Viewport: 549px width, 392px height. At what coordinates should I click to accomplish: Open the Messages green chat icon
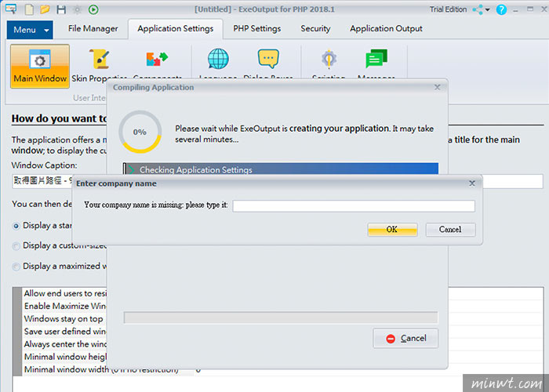point(376,59)
